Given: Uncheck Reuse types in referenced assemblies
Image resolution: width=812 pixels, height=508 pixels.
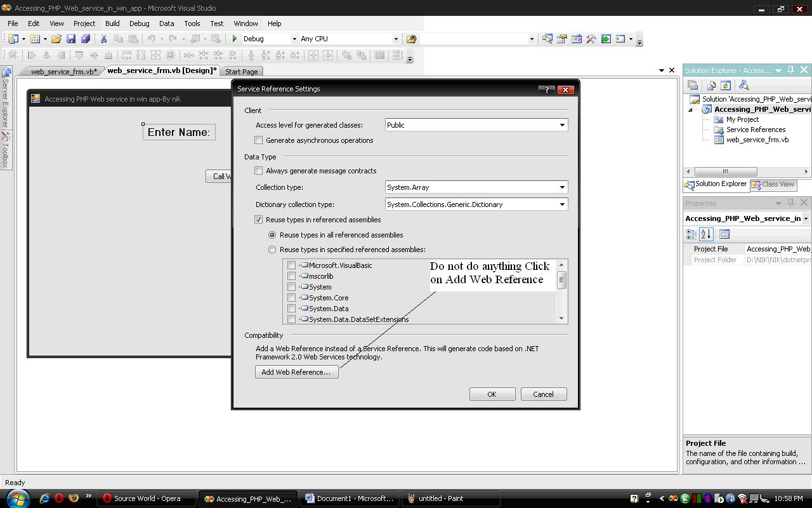Looking at the screenshot, I should point(259,220).
